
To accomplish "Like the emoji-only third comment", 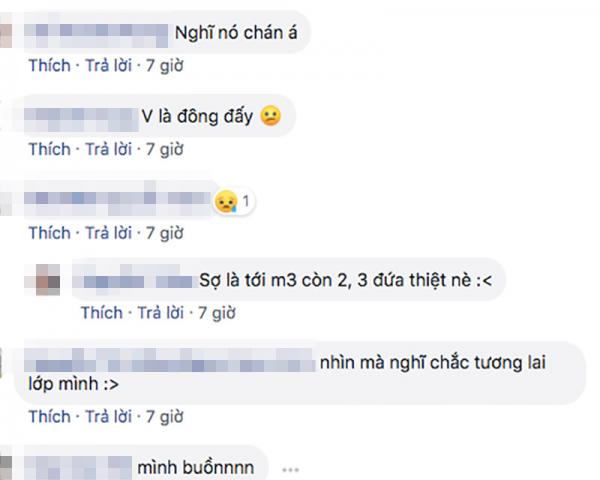I will pyautogui.click(x=50, y=233).
